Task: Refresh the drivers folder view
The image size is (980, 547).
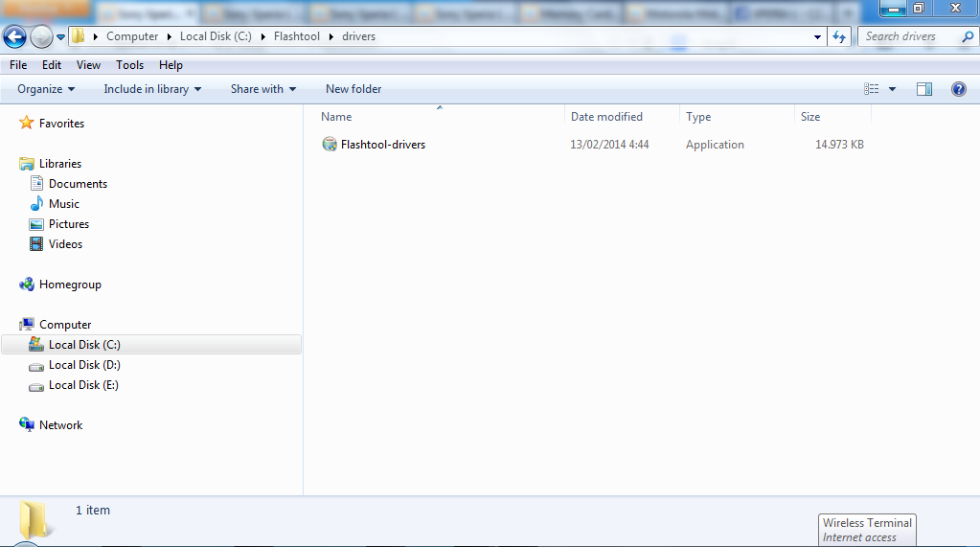Action: pos(839,37)
